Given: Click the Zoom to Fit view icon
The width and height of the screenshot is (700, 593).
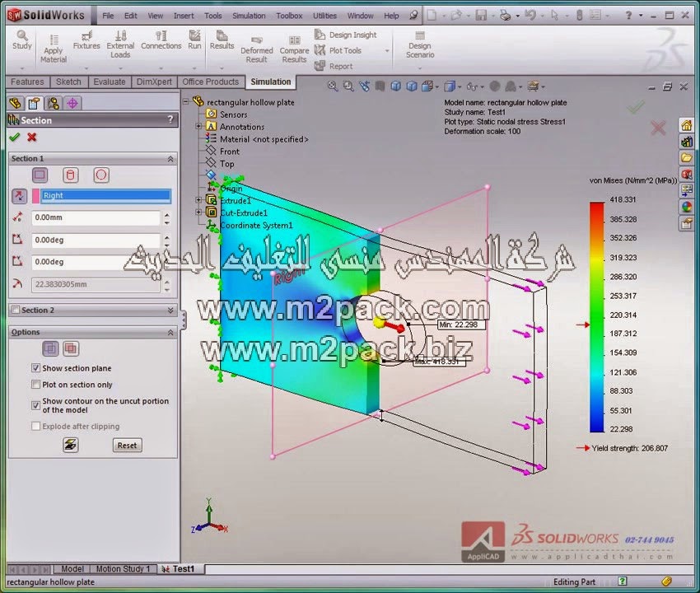Looking at the screenshot, I should (x=332, y=86).
